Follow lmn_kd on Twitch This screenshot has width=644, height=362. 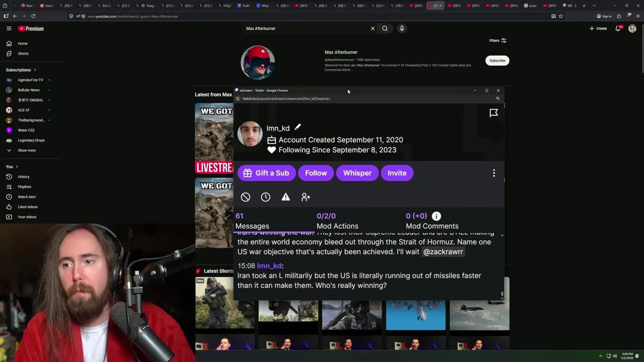coord(316,173)
